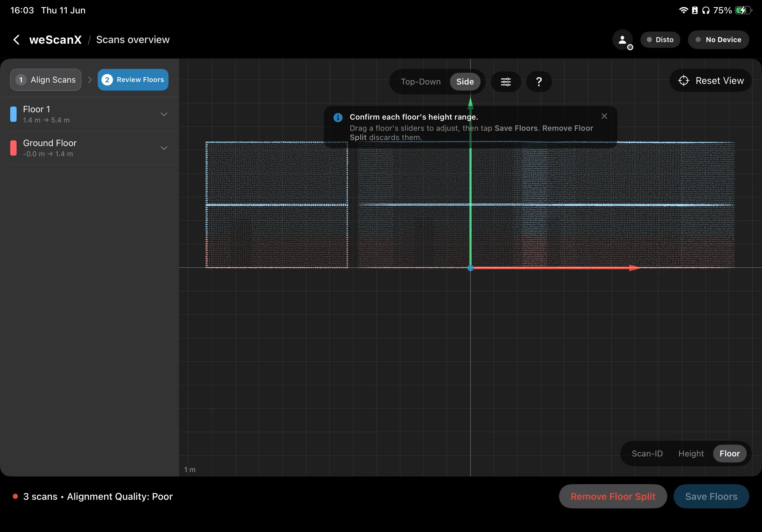
Task: Click the Disto connection status pill
Action: [x=660, y=40]
